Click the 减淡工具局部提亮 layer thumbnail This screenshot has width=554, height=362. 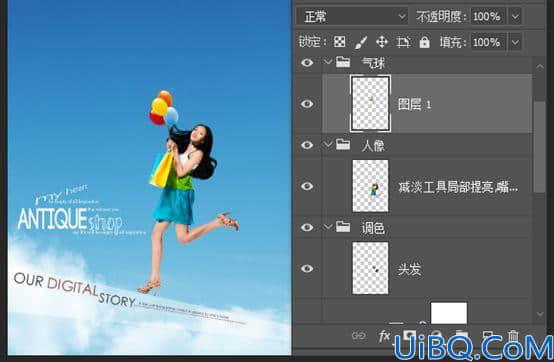coord(370,186)
